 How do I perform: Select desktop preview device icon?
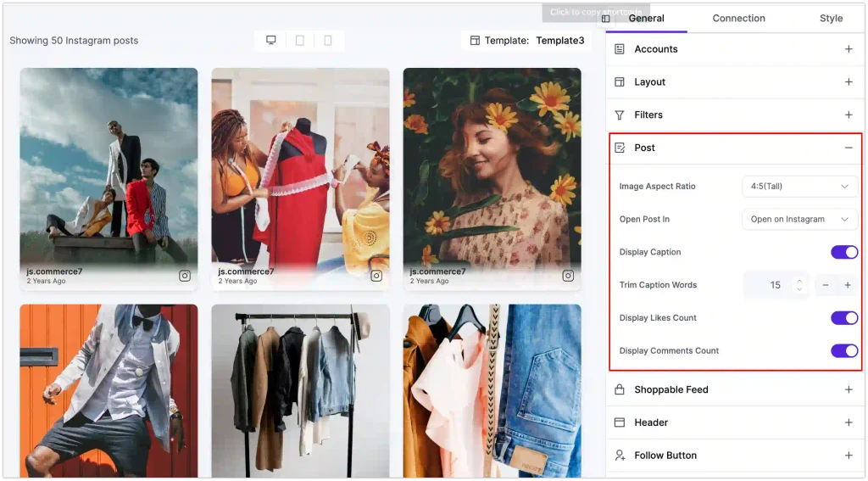tap(270, 41)
